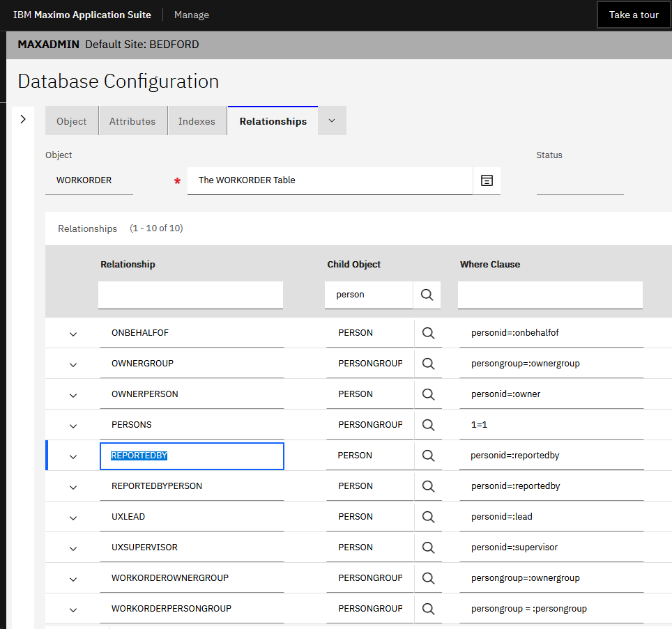Expand the UXSUPERVISOR relationship row details

coord(73,548)
